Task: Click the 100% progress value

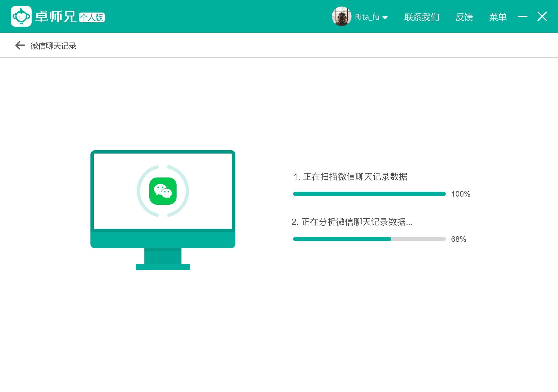Action: [461, 194]
